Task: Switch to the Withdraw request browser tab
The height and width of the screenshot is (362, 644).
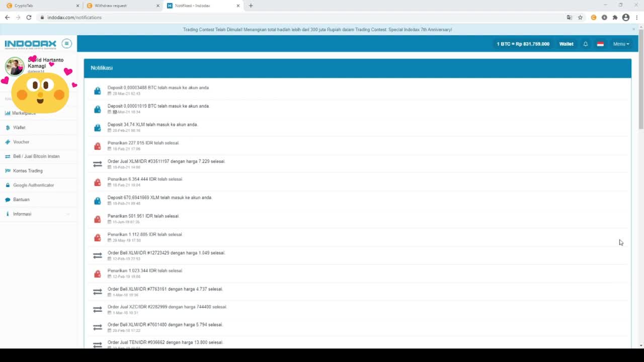Action: pyautogui.click(x=122, y=6)
